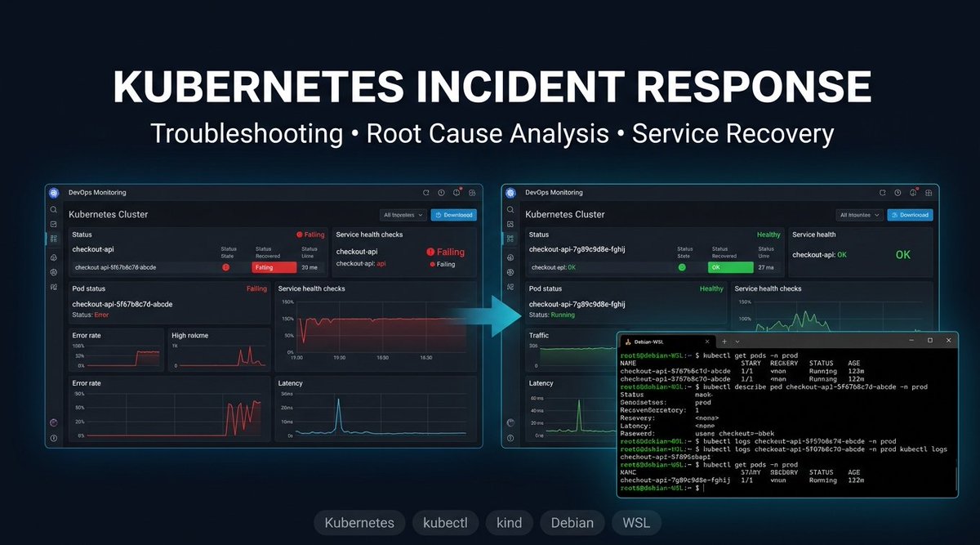The height and width of the screenshot is (545, 980).
Task: Click the red alert icon in checkout-api-5f67b8c7d row
Action: tap(225, 267)
